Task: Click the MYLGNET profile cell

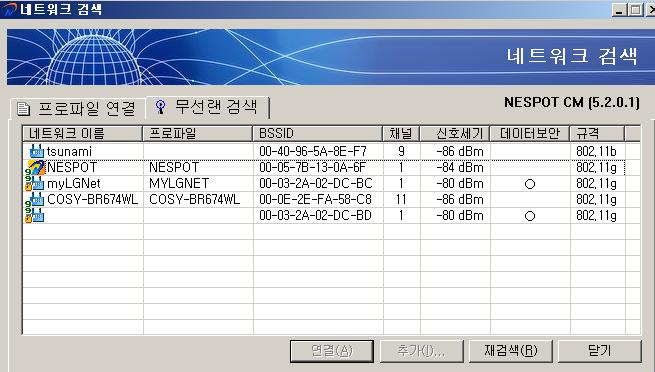Action: (179, 183)
